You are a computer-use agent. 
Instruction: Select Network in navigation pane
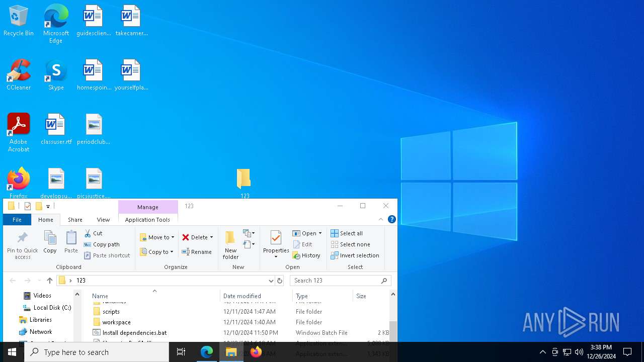tap(35, 332)
